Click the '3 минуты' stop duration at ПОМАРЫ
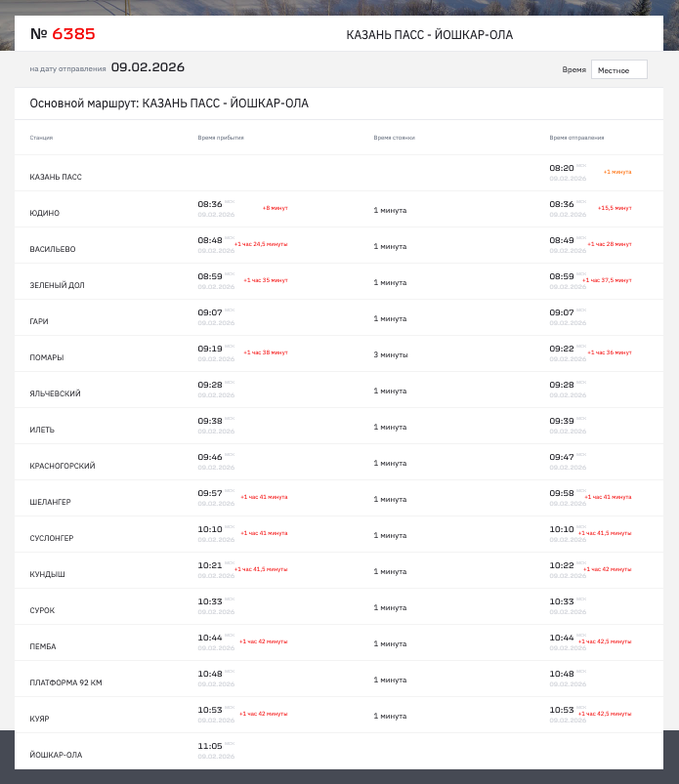Screen dimensions: 679x784 pos(390,354)
